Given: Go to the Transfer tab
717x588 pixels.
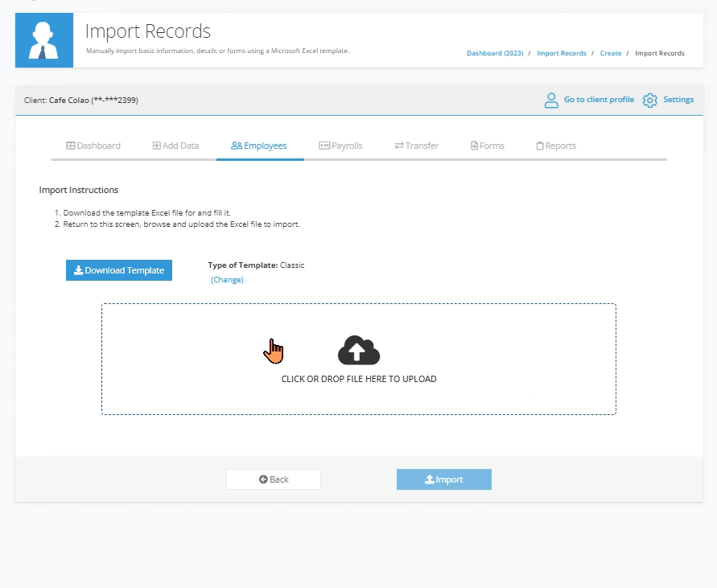Looking at the screenshot, I should 417,146.
